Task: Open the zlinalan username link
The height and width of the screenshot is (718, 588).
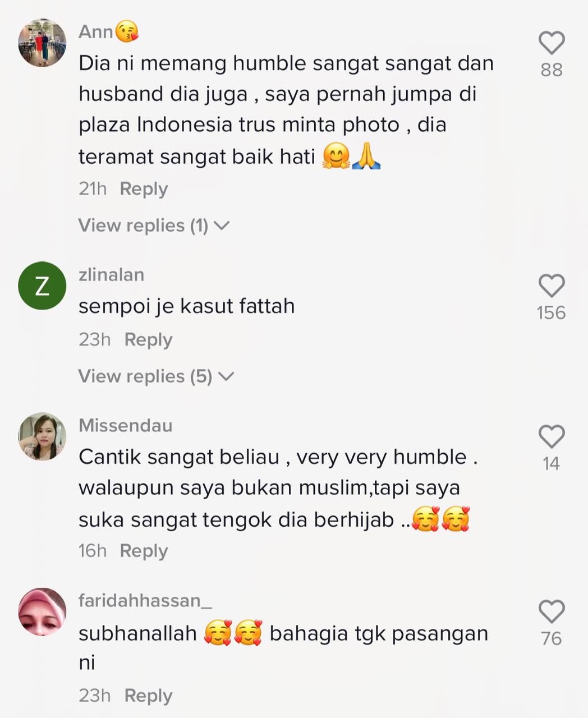Action: click(x=112, y=275)
